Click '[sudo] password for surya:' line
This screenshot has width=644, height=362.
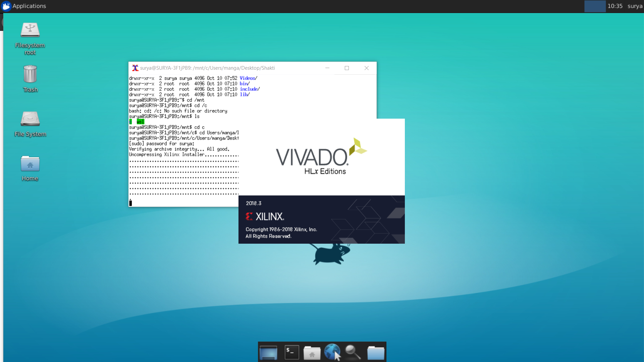pyautogui.click(x=162, y=144)
